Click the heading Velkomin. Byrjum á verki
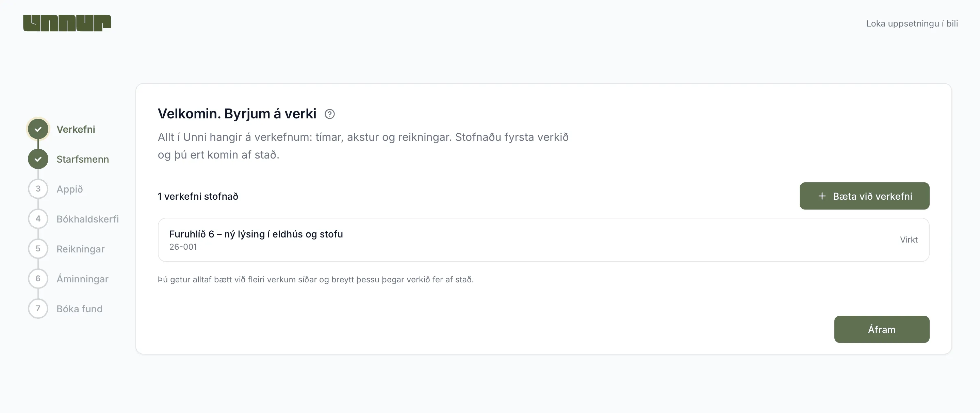The image size is (980, 413). click(237, 114)
